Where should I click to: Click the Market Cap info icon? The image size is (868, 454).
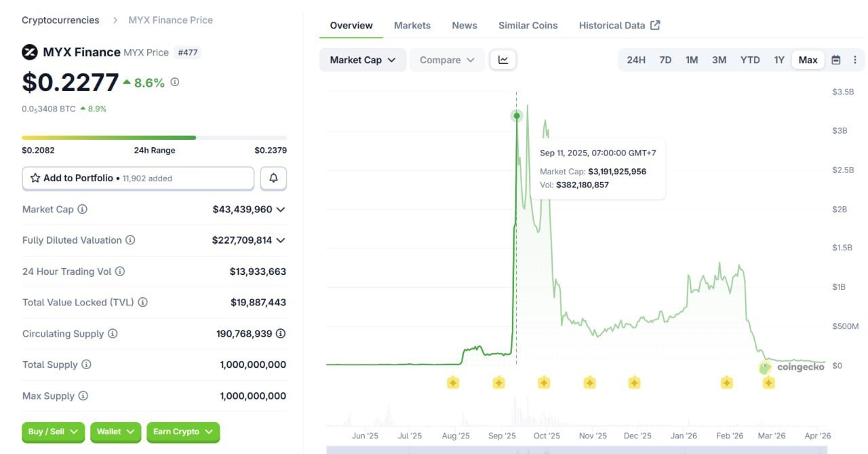[x=82, y=209]
